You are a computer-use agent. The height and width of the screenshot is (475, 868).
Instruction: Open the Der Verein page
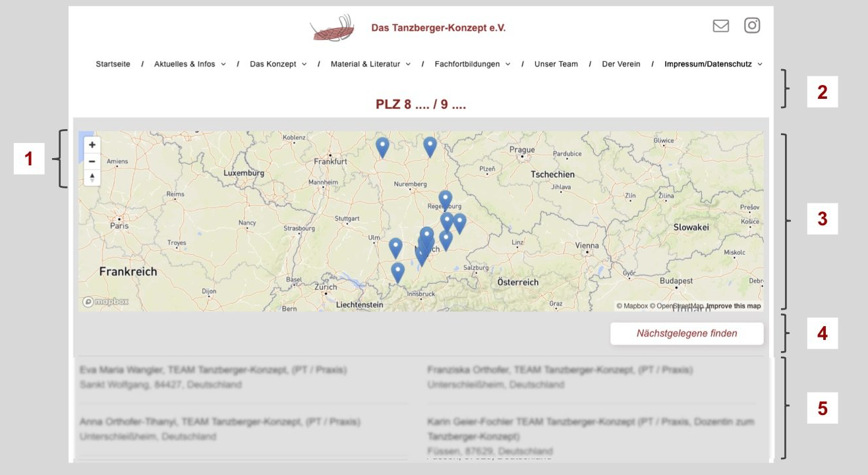[621, 65]
